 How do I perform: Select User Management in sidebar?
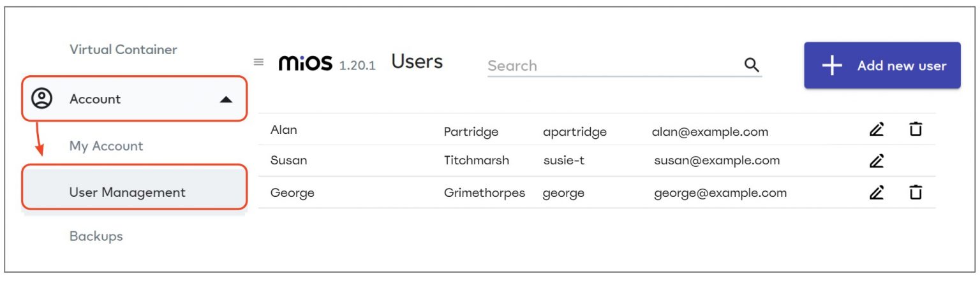[x=127, y=192]
